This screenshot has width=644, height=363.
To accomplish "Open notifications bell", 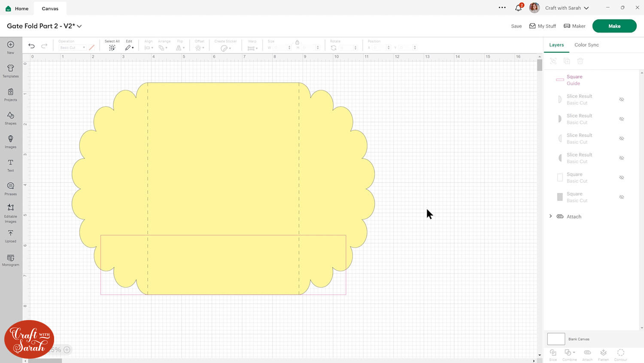I will coord(518,8).
